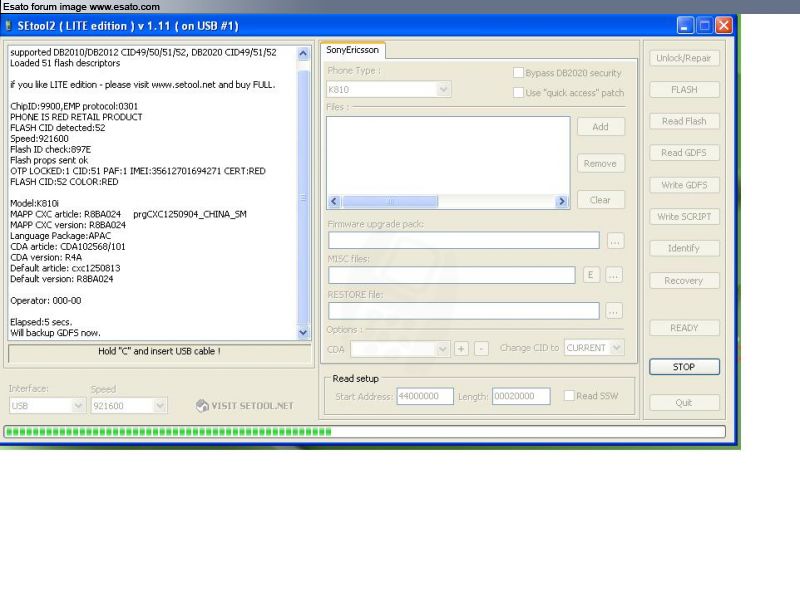Click the SEtool2 title bar app icon
This screenshot has width=800, height=606.
(x=8, y=26)
